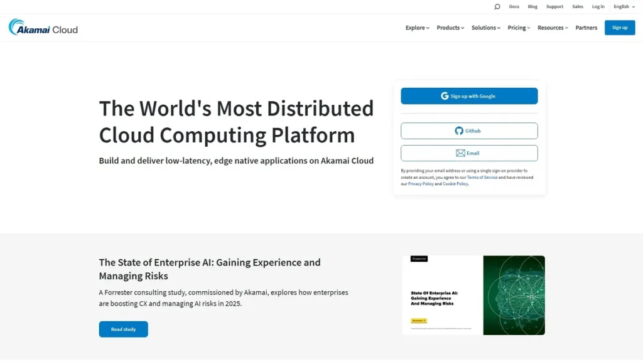This screenshot has width=643, height=364.
Task: Open the English language selector
Action: (623, 6)
